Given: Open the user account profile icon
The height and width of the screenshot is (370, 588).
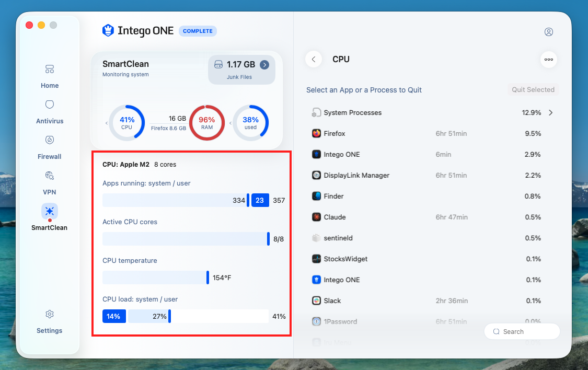Looking at the screenshot, I should (x=549, y=32).
